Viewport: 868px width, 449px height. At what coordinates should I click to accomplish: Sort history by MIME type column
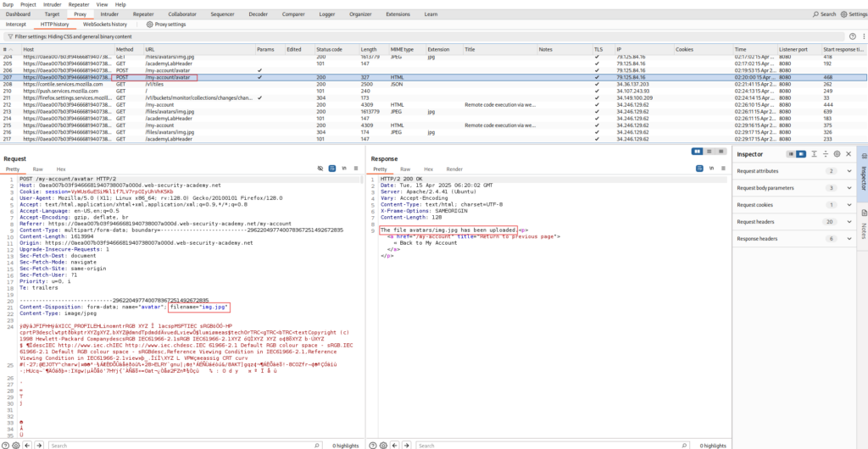406,49
